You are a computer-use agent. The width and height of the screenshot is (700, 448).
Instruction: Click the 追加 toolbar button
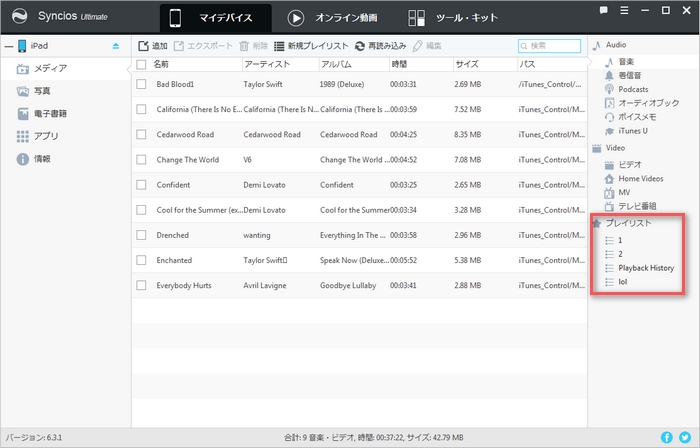tap(153, 46)
